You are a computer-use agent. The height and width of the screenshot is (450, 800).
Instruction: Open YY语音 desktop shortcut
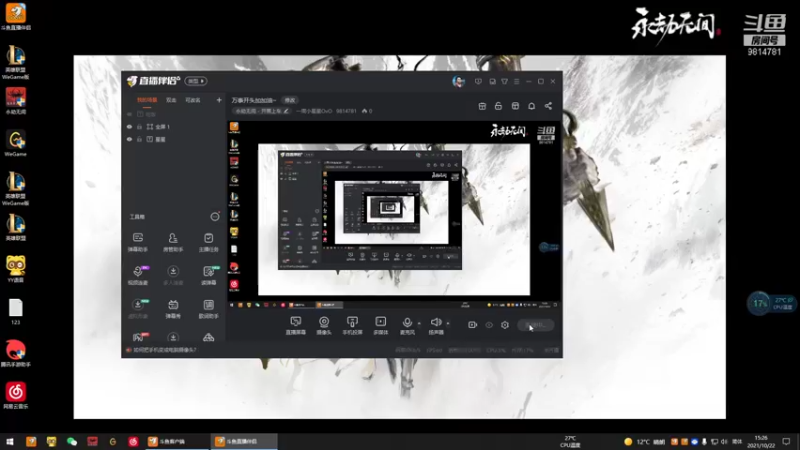16,269
